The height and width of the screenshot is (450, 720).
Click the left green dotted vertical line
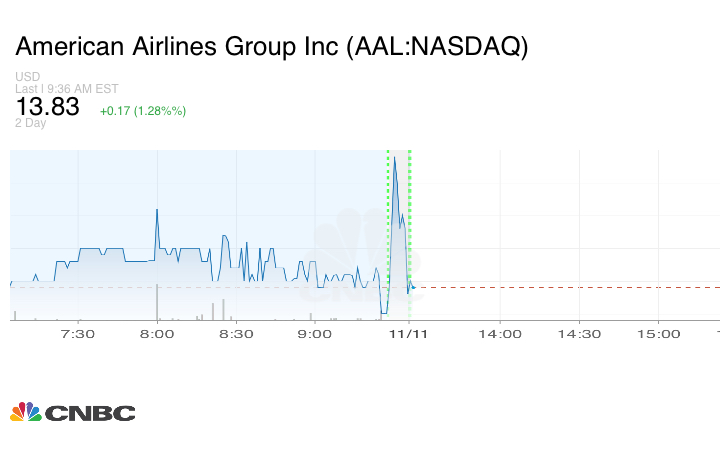pyautogui.click(x=388, y=230)
